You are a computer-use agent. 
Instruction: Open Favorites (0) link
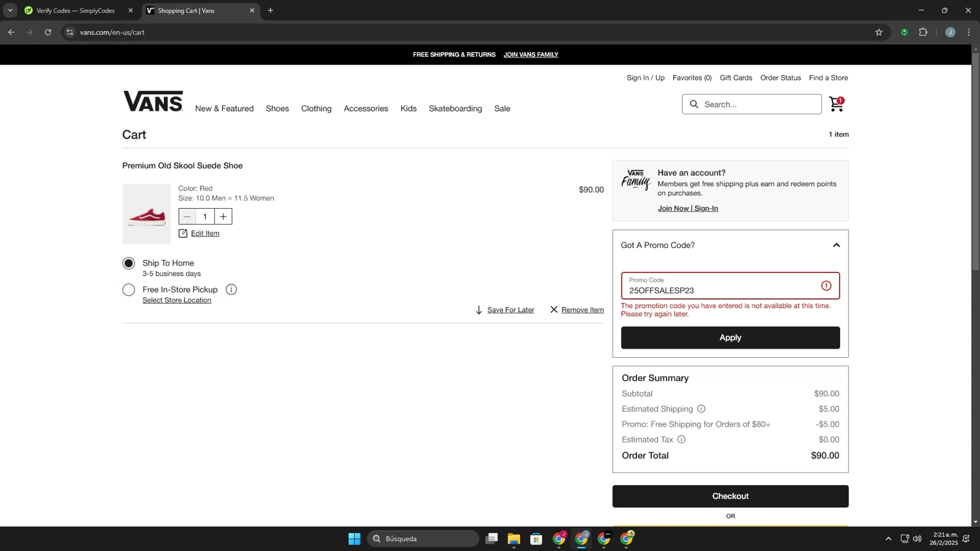point(692,78)
